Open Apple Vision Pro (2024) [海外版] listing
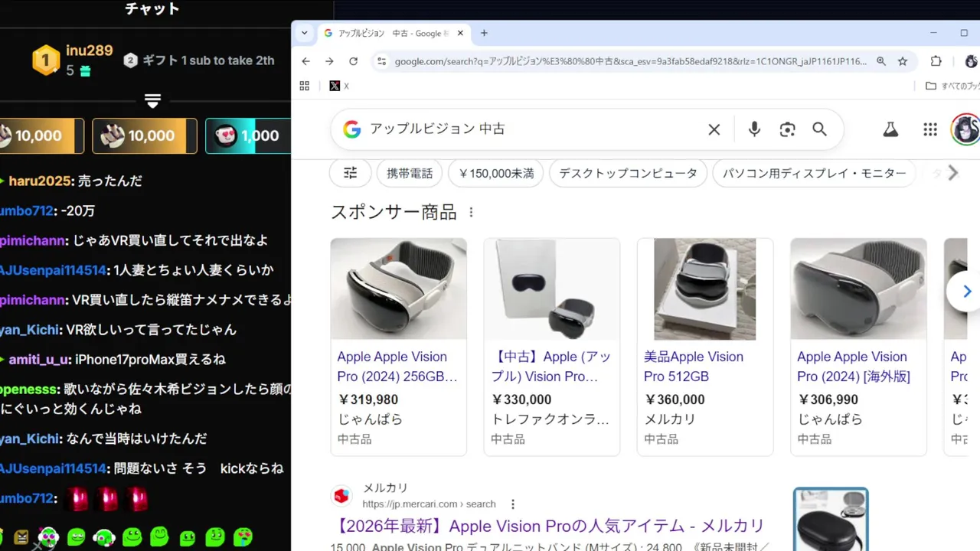 point(854,367)
